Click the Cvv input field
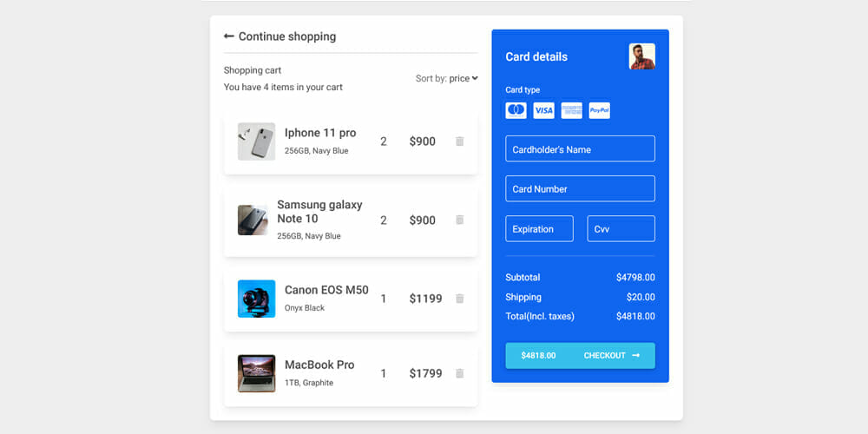Viewport: 868px width, 434px height. click(621, 228)
